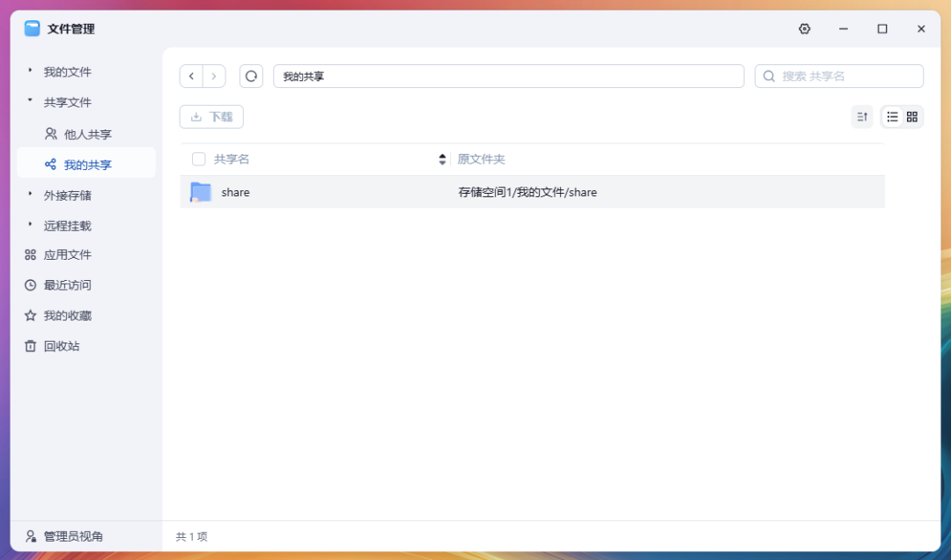Image resolution: width=951 pixels, height=560 pixels.
Task: Go back with the left arrow button
Action: 192,77
